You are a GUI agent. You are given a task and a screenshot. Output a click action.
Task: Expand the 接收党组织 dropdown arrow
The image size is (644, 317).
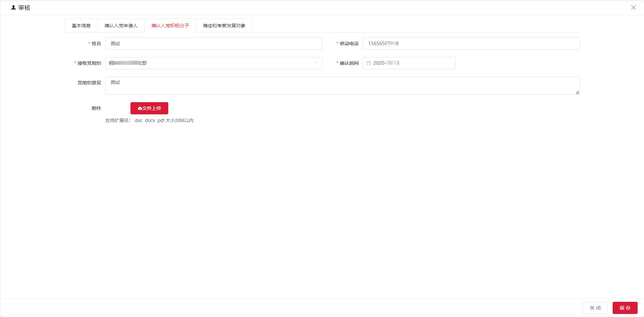click(317, 63)
